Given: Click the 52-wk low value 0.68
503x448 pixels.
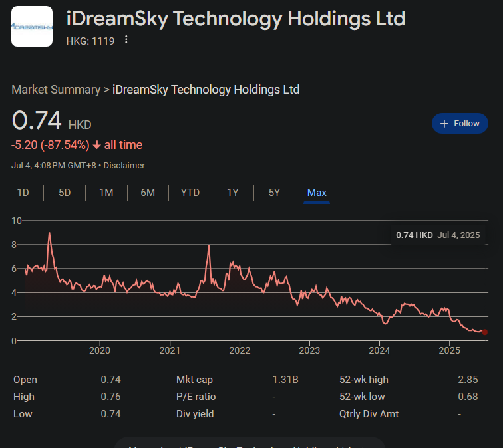Looking at the screenshot, I should 468,397.
